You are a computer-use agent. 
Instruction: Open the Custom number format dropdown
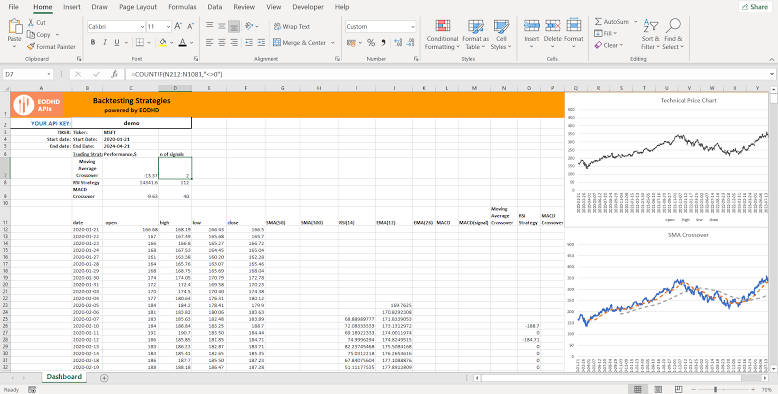point(413,26)
